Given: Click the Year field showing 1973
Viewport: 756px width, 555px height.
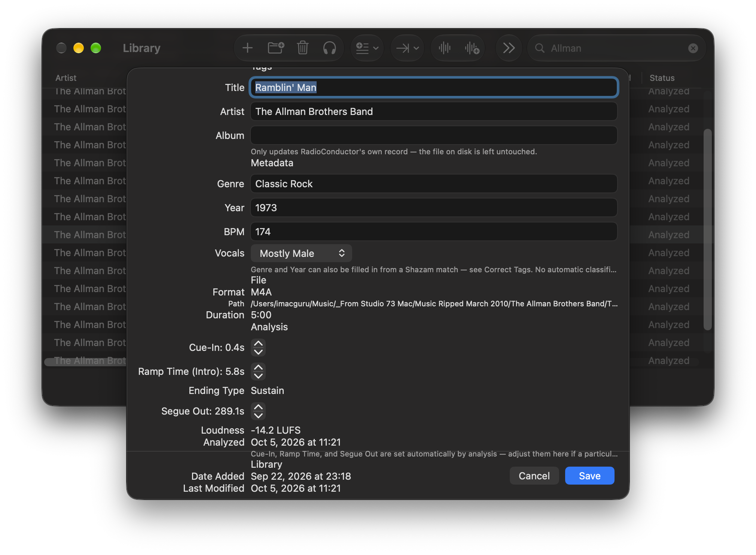Looking at the screenshot, I should coord(434,208).
